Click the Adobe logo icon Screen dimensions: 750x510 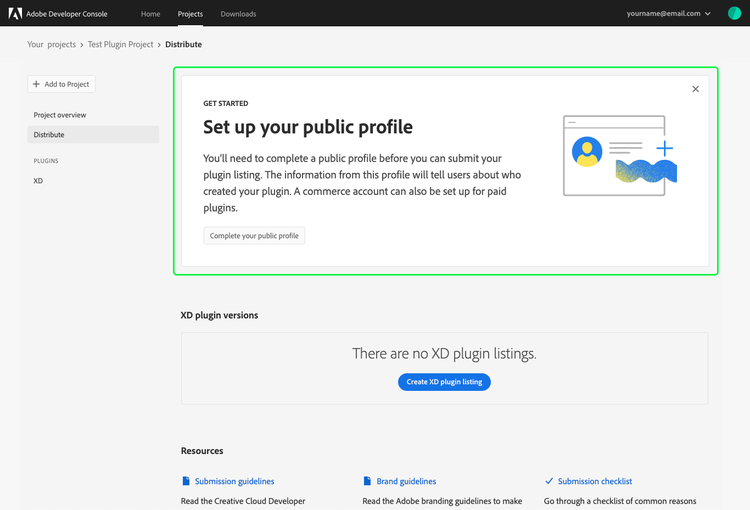[15, 13]
